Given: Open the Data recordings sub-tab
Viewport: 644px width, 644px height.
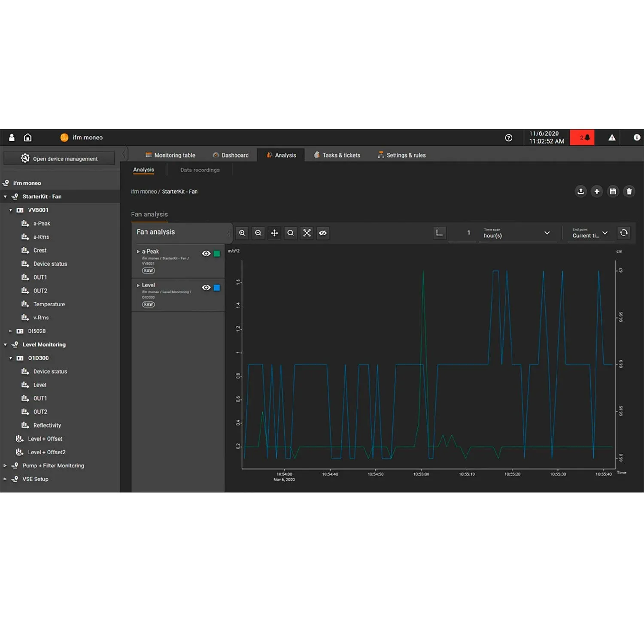Looking at the screenshot, I should pyautogui.click(x=200, y=170).
